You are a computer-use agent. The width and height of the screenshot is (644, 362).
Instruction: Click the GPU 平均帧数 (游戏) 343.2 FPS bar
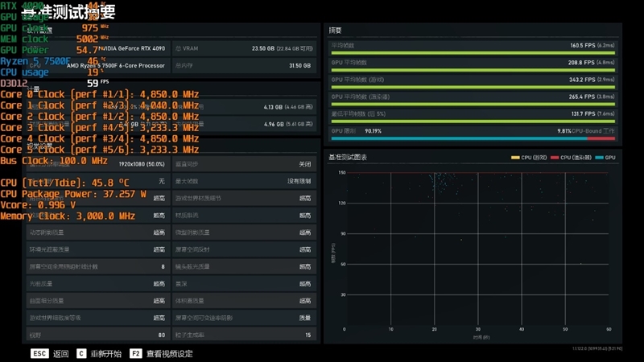(473, 88)
